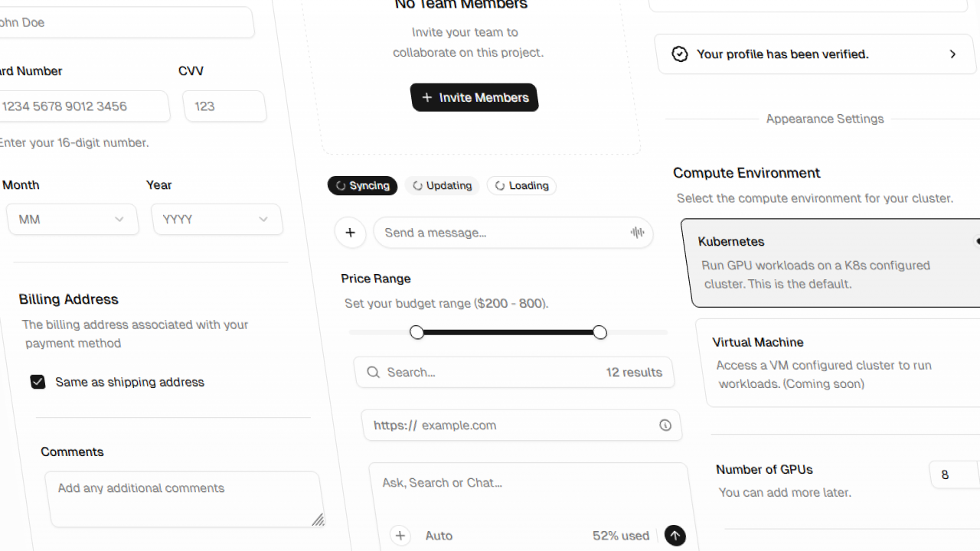Open the Month dropdown
Viewport: 980px width, 551px height.
coord(73,220)
